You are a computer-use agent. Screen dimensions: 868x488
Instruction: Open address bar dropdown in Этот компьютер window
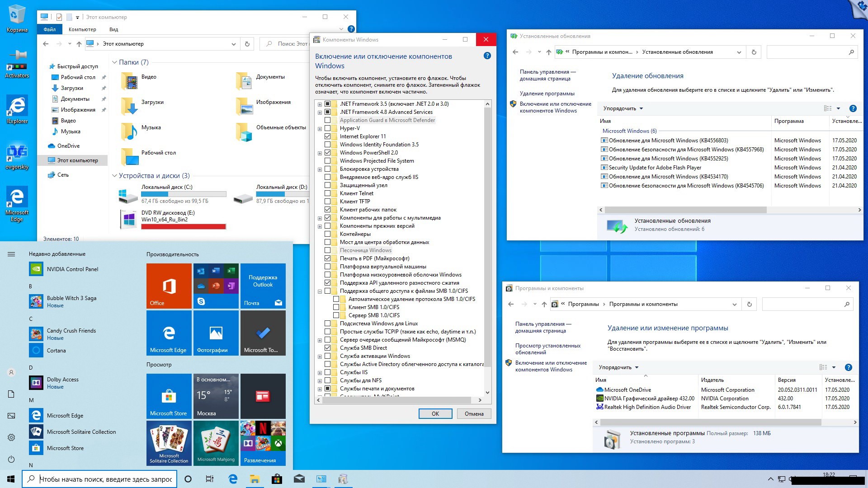233,44
